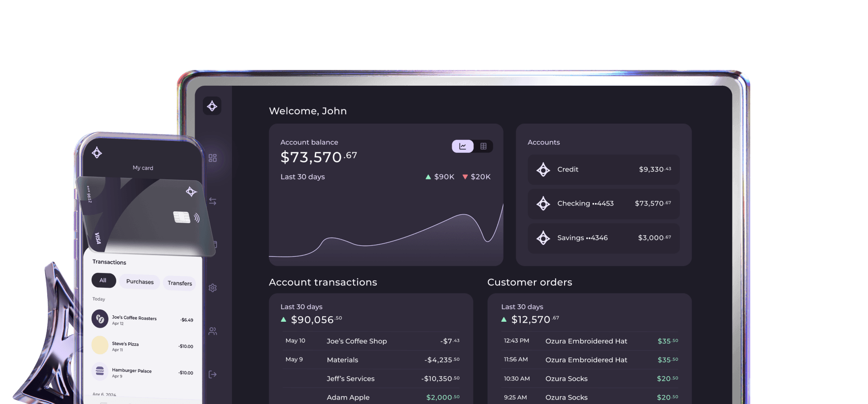Click the Ozura logo in the dashboard sidebar
868x404 pixels.
point(212,106)
